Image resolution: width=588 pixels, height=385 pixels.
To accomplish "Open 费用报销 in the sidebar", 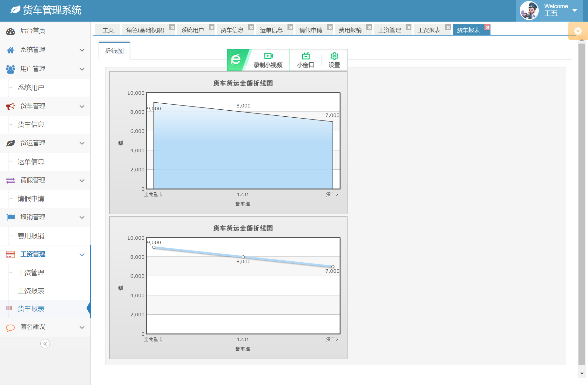I will pos(31,236).
